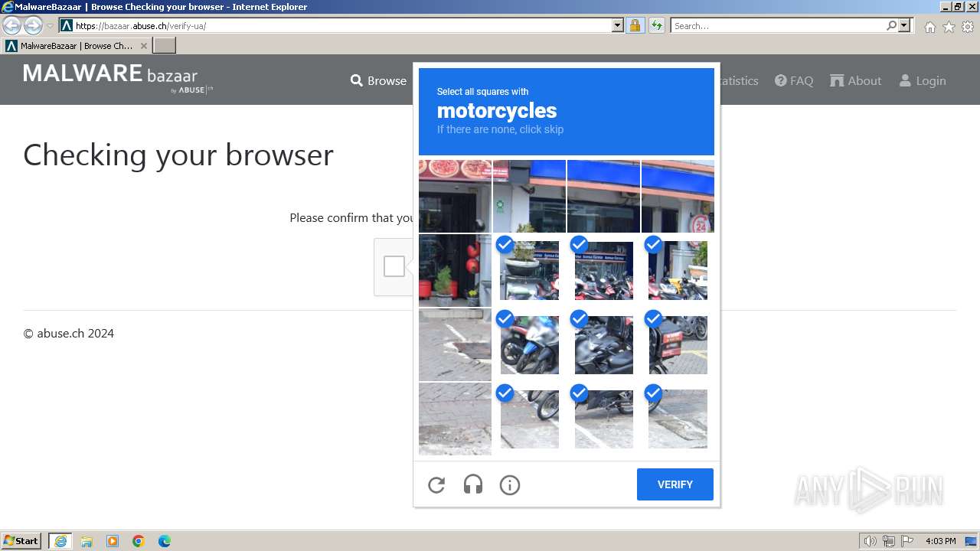Open the captcha info icon
Viewport: 980px width, 551px height.
pos(510,484)
